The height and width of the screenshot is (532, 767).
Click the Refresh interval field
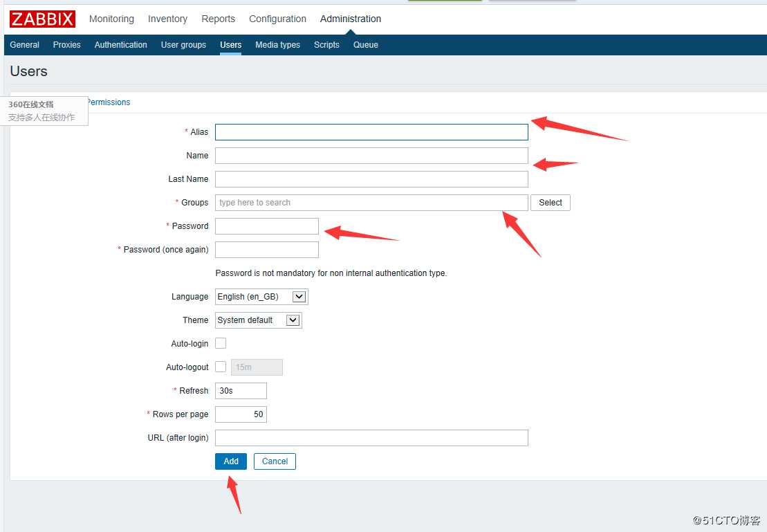(x=241, y=391)
